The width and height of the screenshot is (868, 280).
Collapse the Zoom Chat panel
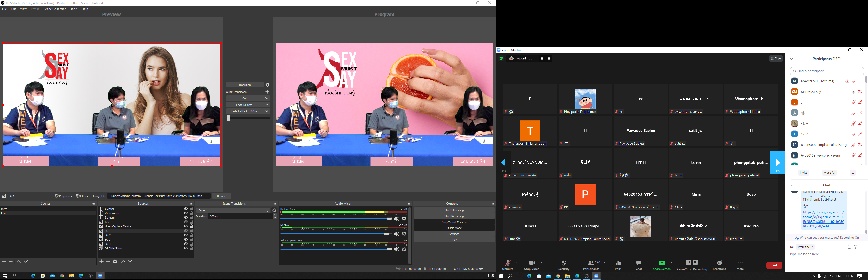coord(792,185)
